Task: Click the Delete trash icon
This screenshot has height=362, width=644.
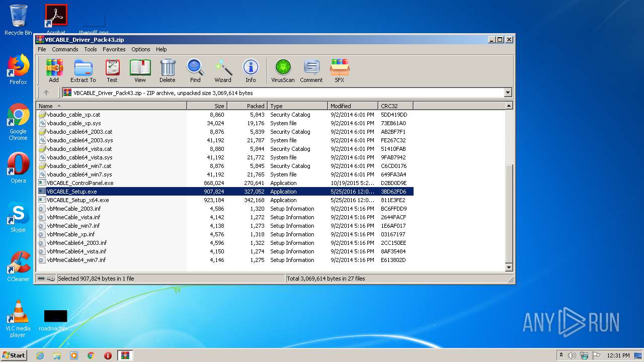Action: pyautogui.click(x=168, y=70)
